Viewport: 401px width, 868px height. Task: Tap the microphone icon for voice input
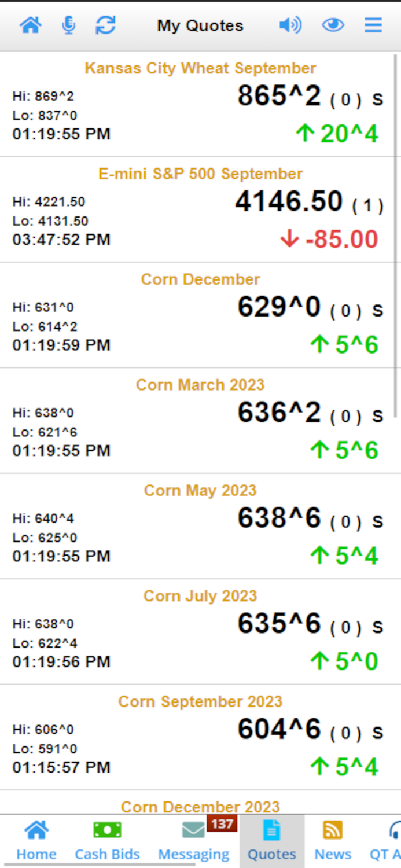coord(69,24)
